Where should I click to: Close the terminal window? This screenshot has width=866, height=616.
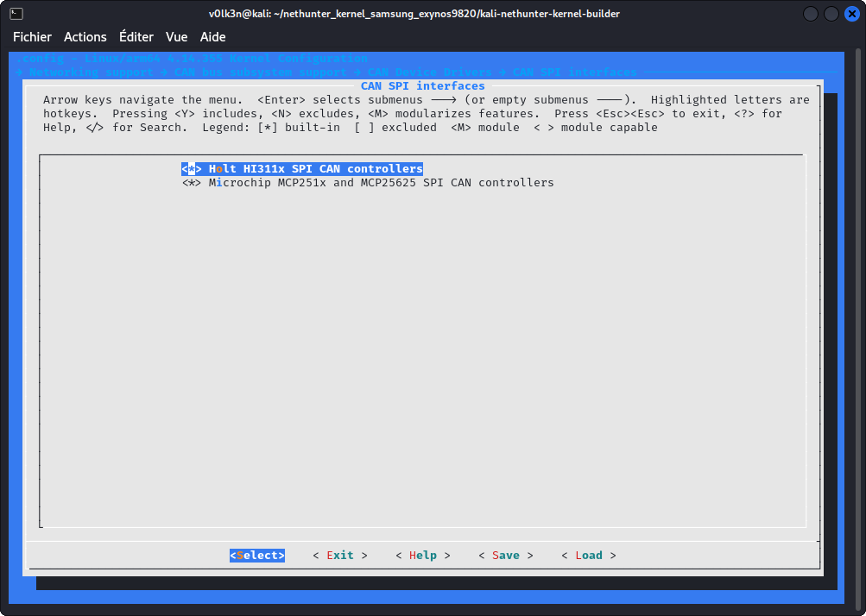[850, 14]
